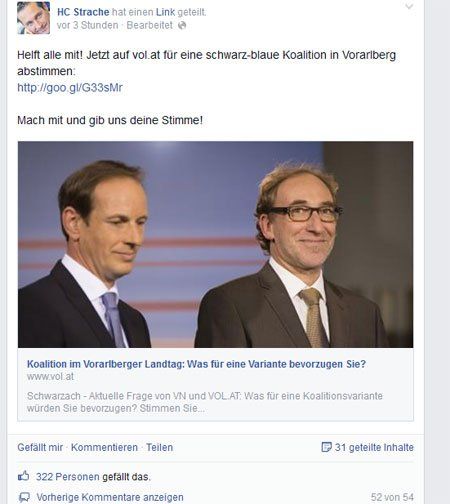Click 'Kommentieren' to comment on post
This screenshot has width=450, height=504.
104,447
